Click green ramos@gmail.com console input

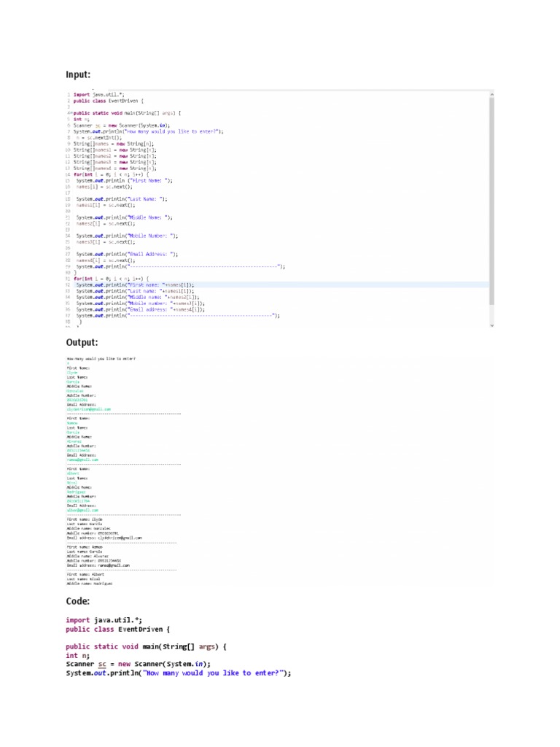[x=82, y=460]
